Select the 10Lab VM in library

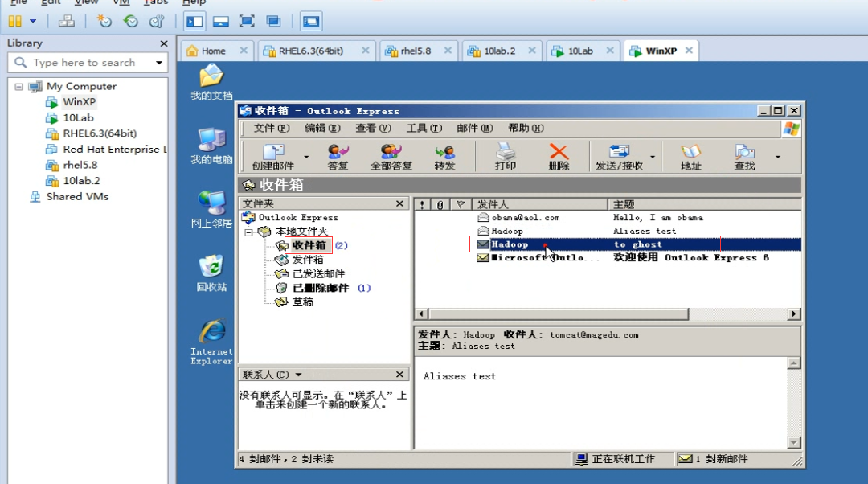pos(78,118)
